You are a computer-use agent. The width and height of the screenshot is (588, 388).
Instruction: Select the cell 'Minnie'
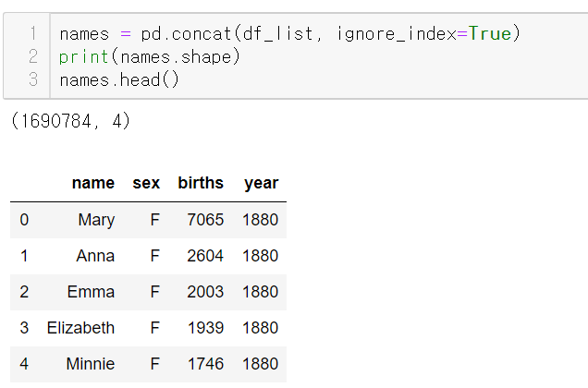91,364
